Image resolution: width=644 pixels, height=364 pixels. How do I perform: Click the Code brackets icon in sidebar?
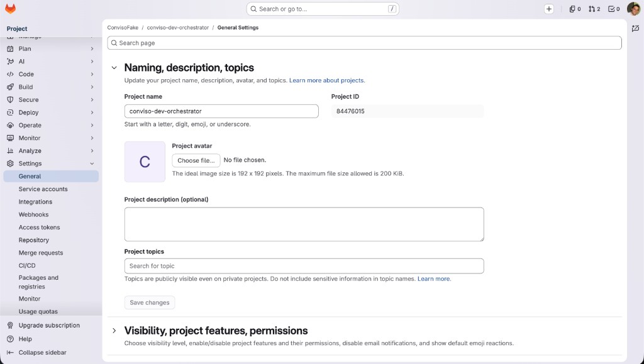point(10,74)
